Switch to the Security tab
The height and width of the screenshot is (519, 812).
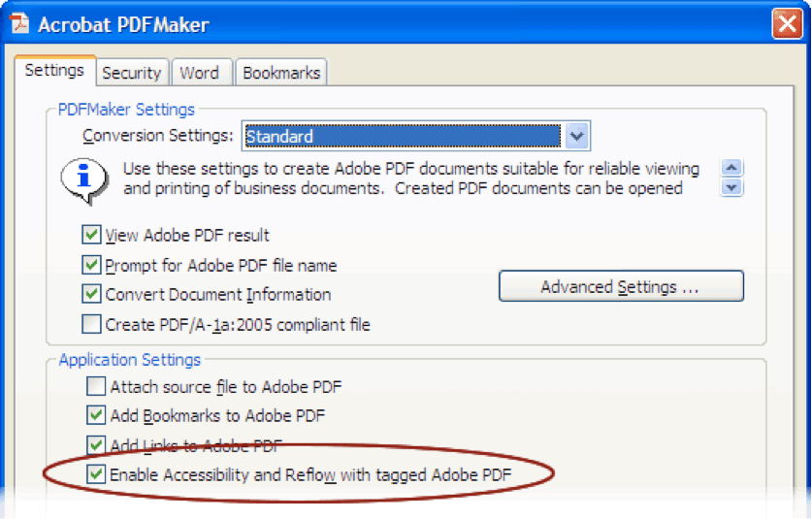click(x=131, y=73)
